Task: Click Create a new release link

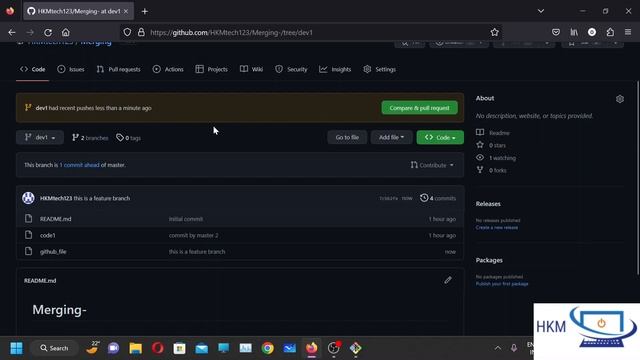Action: point(497,227)
